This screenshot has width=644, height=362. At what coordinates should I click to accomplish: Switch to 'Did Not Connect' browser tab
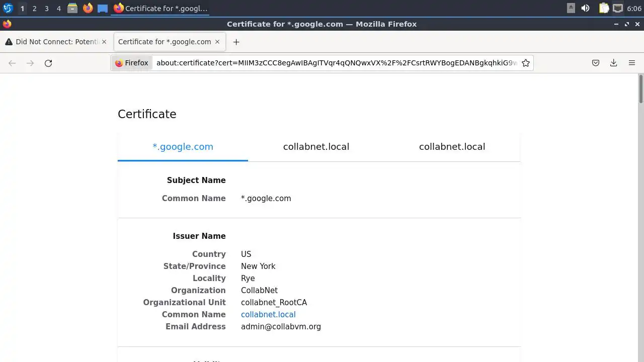[x=56, y=42]
